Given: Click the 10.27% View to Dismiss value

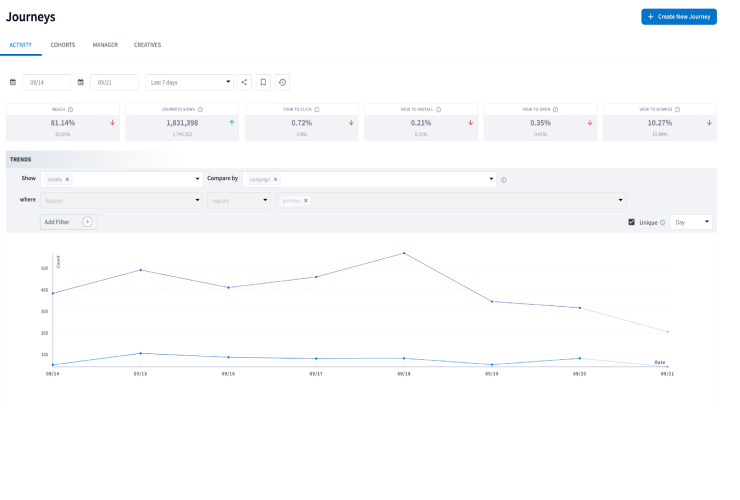Looking at the screenshot, I should [x=660, y=123].
